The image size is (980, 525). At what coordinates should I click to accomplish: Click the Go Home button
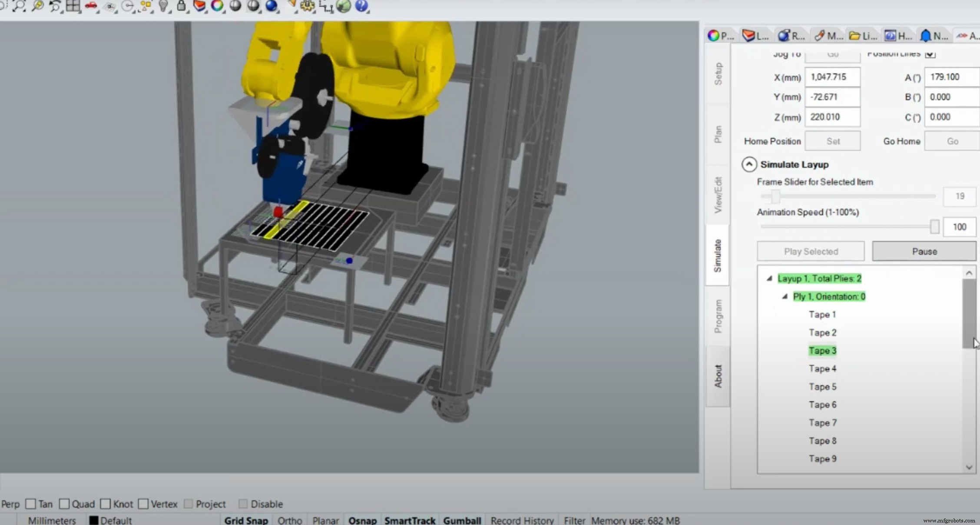coord(952,141)
